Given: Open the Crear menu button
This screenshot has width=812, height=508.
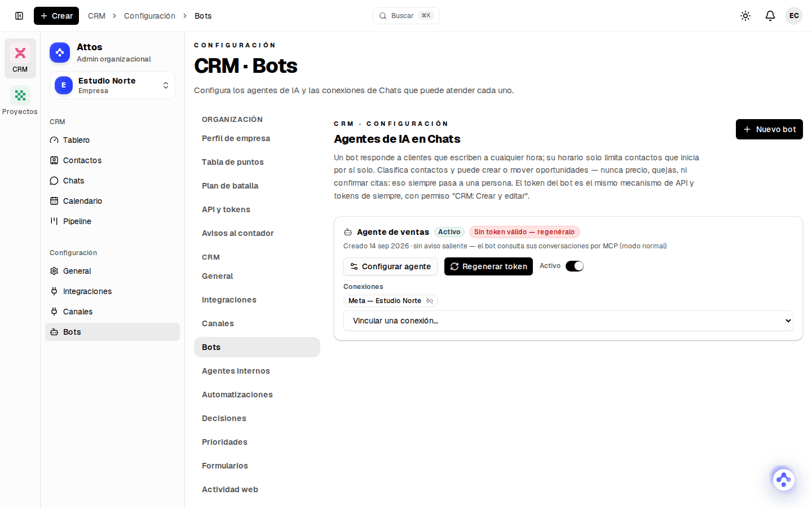Looking at the screenshot, I should [x=56, y=16].
